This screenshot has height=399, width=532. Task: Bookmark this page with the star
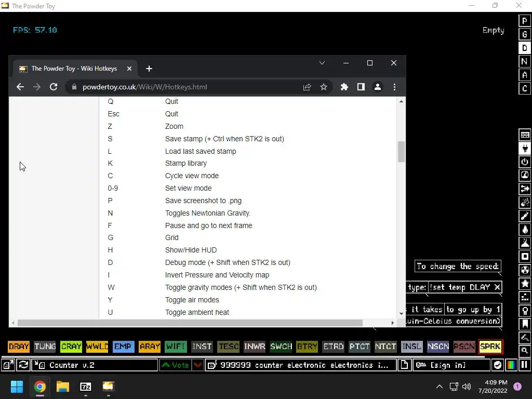pos(324,87)
